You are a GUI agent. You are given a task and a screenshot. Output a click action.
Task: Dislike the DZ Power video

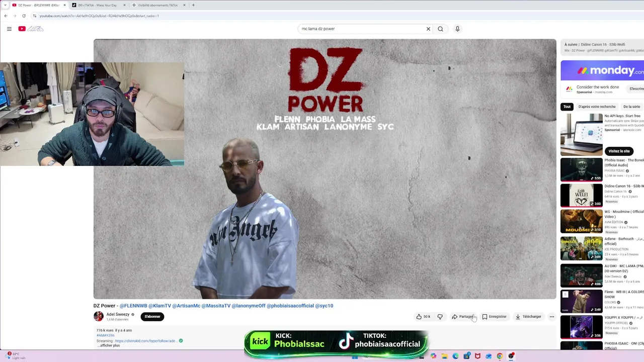click(440, 317)
